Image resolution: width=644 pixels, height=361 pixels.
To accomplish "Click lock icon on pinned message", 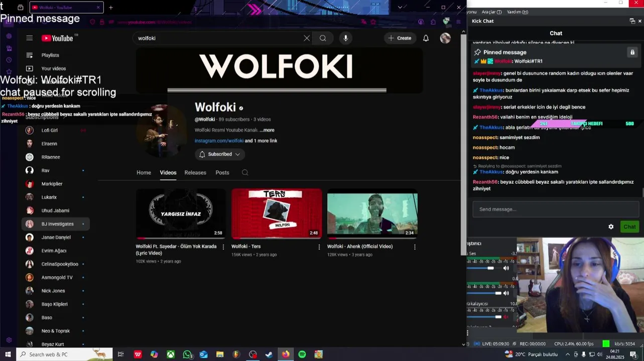I will point(632,52).
